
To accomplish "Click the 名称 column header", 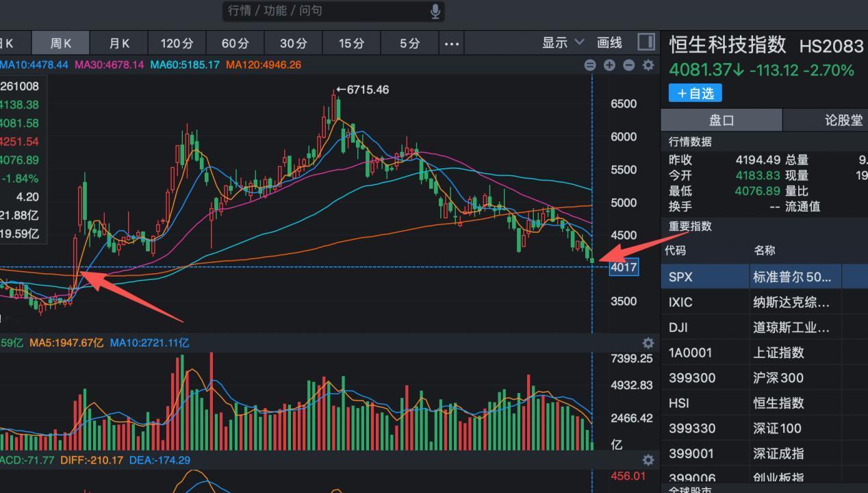I will click(x=765, y=251).
